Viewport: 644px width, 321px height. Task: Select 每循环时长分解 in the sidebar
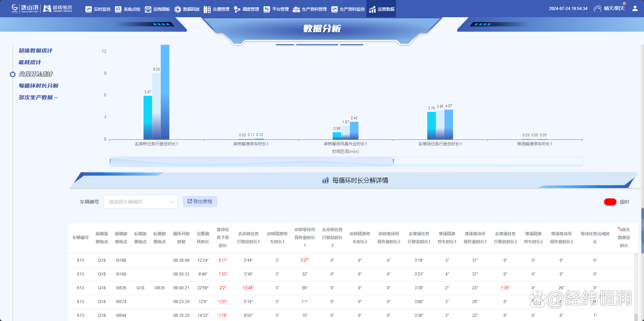[x=39, y=86]
